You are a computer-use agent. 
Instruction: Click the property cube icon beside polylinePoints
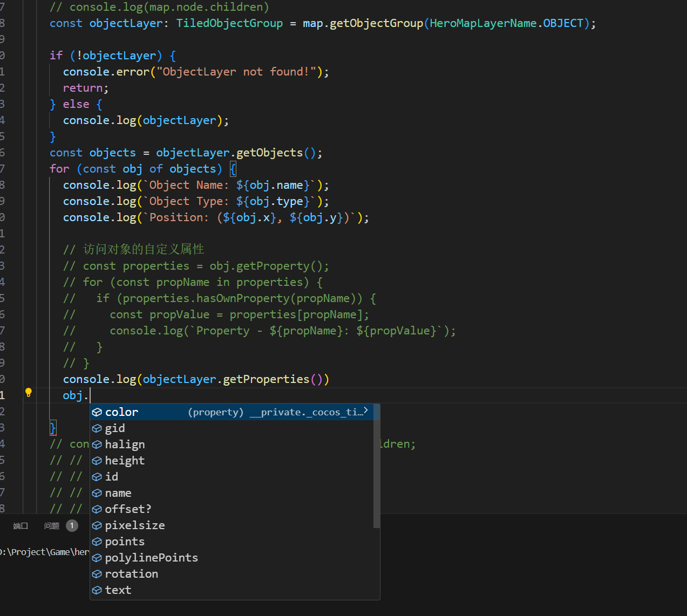click(x=97, y=558)
